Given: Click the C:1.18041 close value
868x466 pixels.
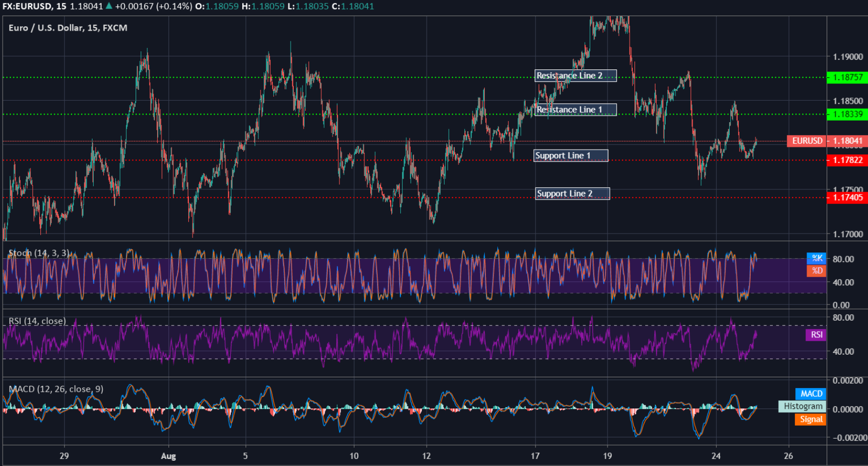Looking at the screenshot, I should coord(352,6).
